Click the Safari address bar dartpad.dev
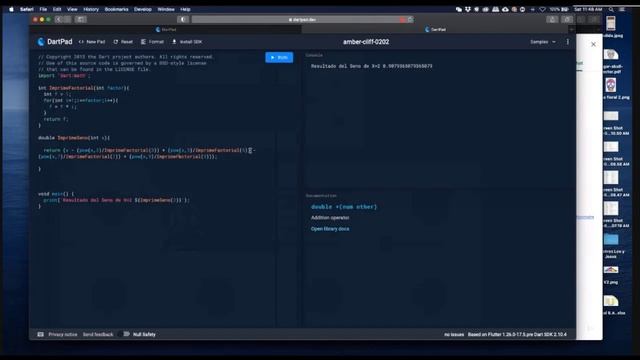The height and width of the screenshot is (360, 640). point(302,19)
